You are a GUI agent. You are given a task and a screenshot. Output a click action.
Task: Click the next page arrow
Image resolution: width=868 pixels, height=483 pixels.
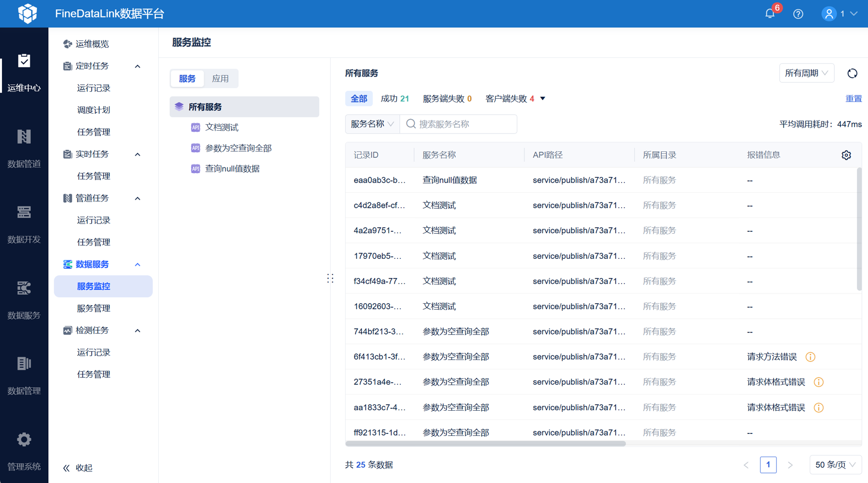click(x=790, y=465)
